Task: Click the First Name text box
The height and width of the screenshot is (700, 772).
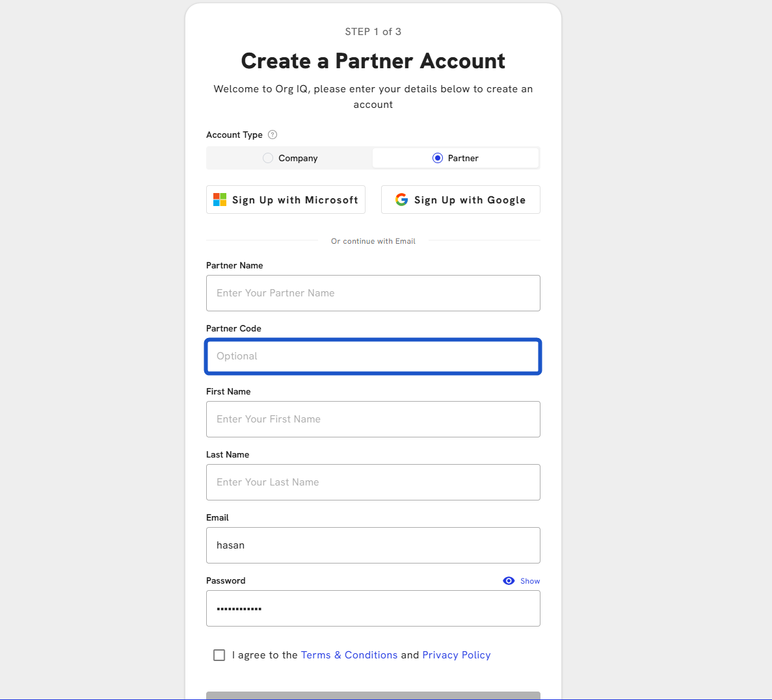Action: (373, 419)
